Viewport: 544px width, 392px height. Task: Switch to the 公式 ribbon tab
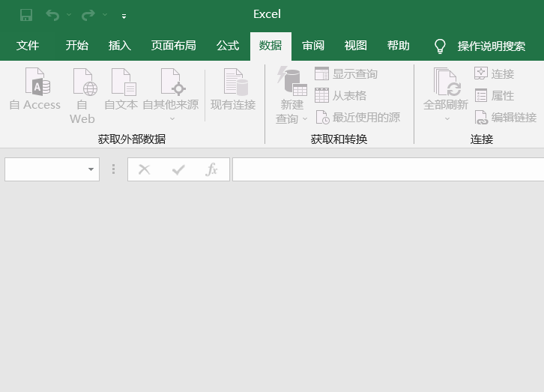(228, 46)
